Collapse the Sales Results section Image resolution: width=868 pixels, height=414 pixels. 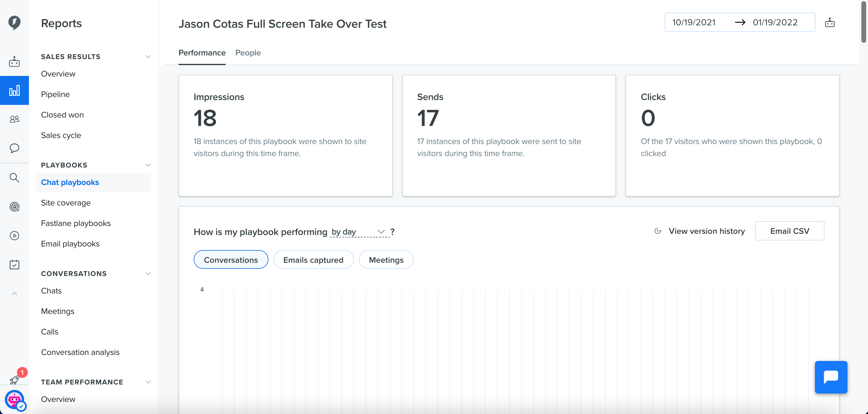[148, 57]
